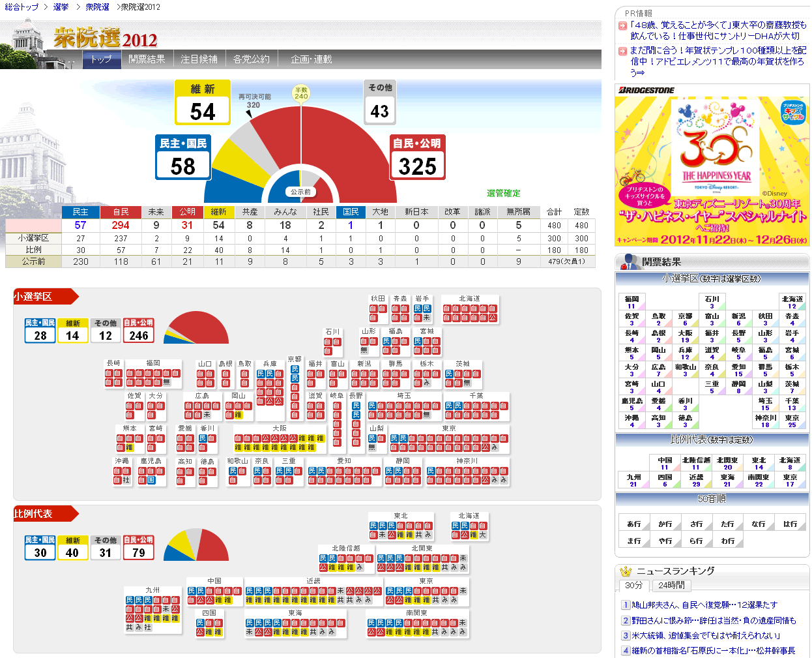Click the 公示前 badge in the semicircle chart
This screenshot has width=812, height=658.
coord(301,192)
